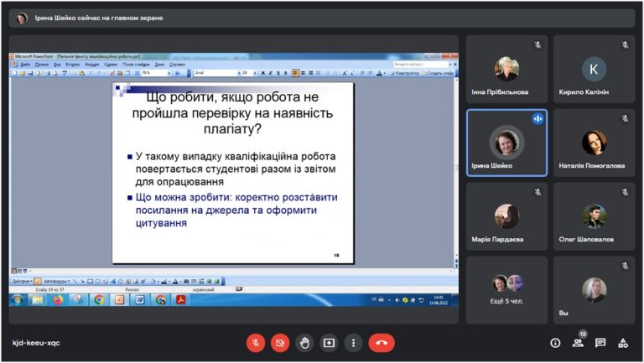The width and height of the screenshot is (644, 363).
Task: Select the Oval drawing tool
Action: click(97, 282)
